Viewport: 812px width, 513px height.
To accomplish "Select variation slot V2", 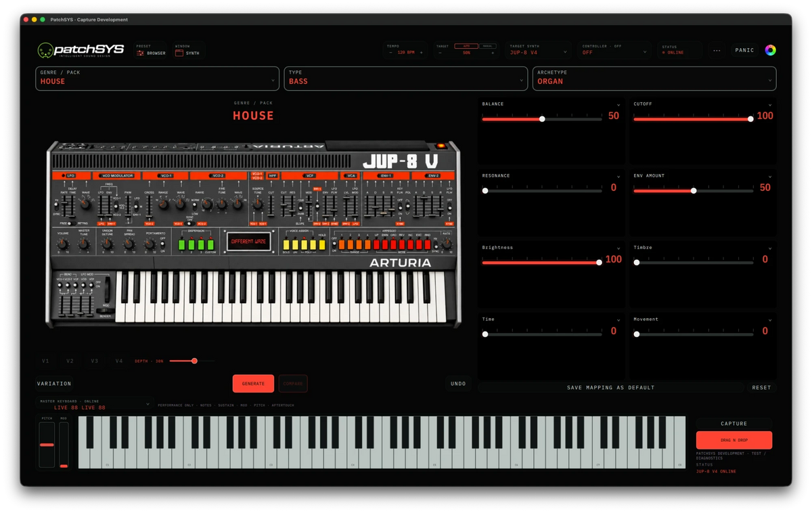I will [x=70, y=361].
